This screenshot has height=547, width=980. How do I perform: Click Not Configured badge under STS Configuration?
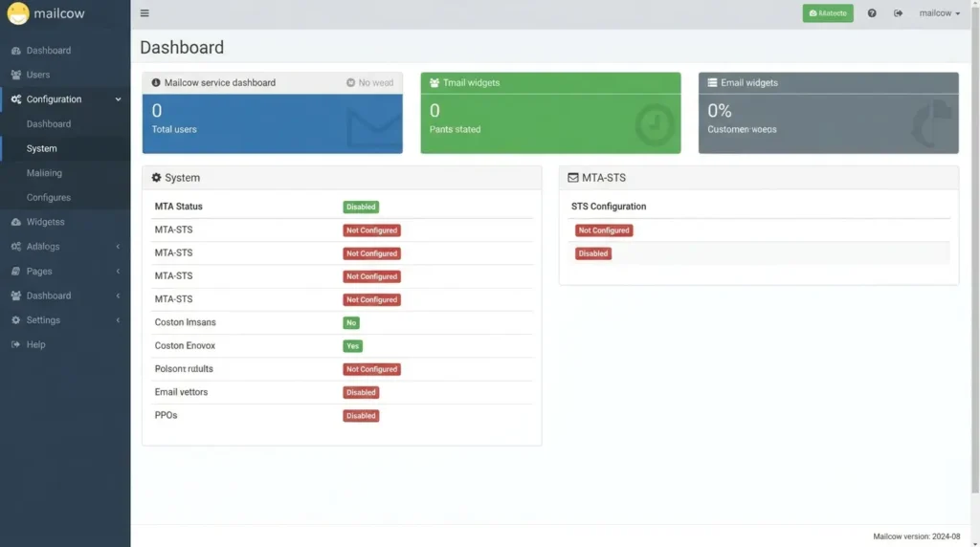pos(604,230)
